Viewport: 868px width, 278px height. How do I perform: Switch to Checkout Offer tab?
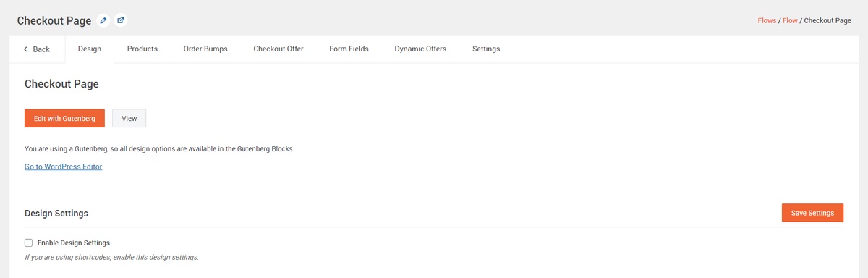tap(278, 49)
